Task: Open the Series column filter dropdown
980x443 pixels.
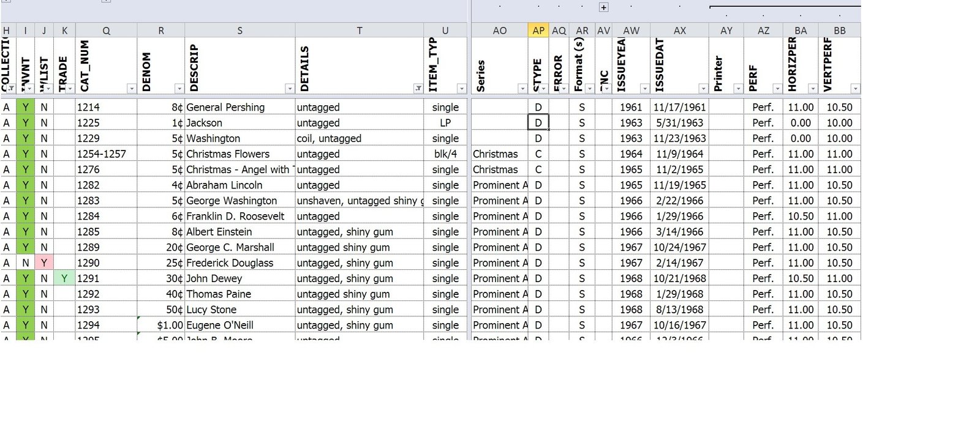Action: pyautogui.click(x=522, y=89)
